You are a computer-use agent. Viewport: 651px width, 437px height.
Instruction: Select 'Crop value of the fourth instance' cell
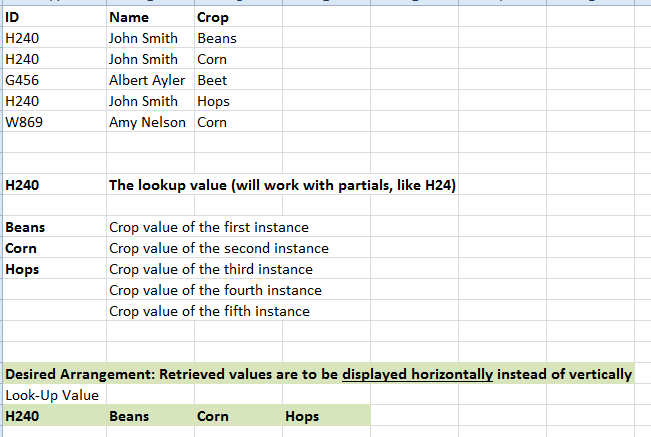215,290
